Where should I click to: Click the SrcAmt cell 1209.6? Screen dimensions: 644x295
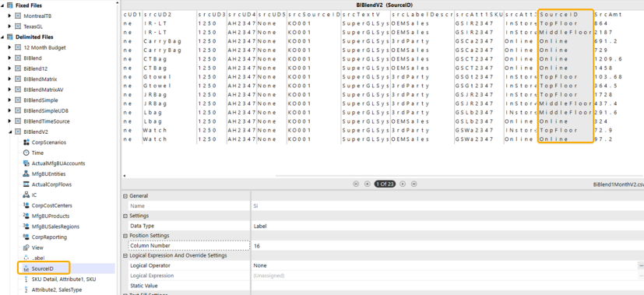coord(608,59)
